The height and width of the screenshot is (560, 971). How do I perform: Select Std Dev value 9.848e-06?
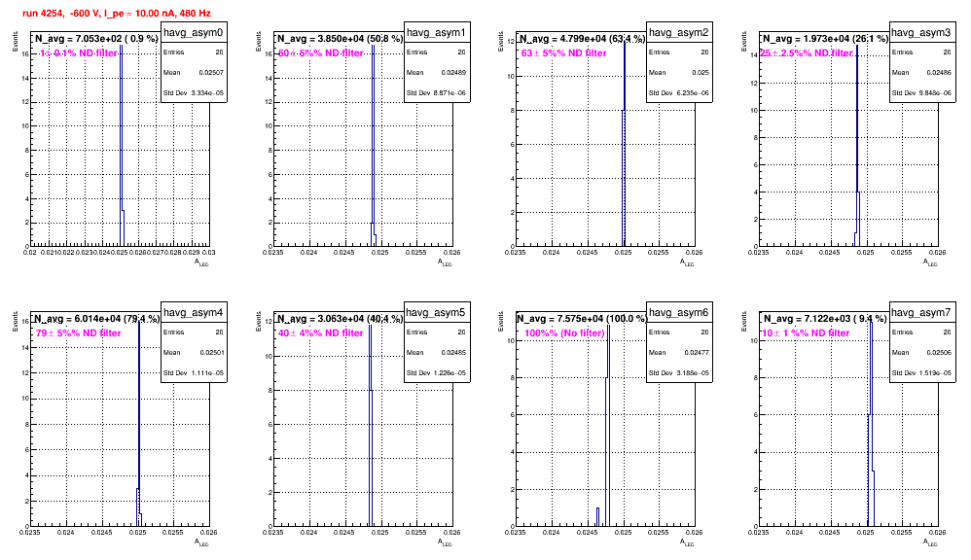[x=936, y=93]
